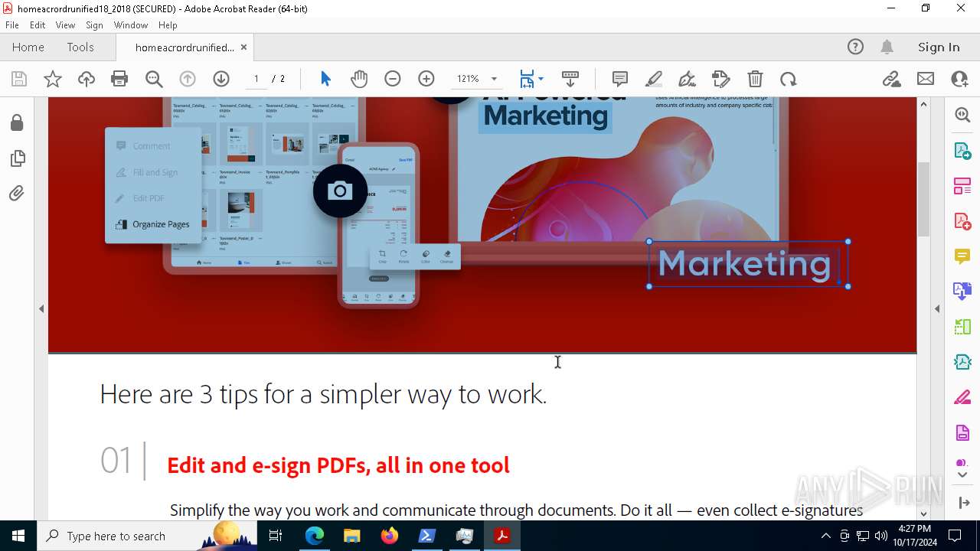The image size is (980, 551).
Task: Delete selection with trash icon
Action: pyautogui.click(x=755, y=79)
